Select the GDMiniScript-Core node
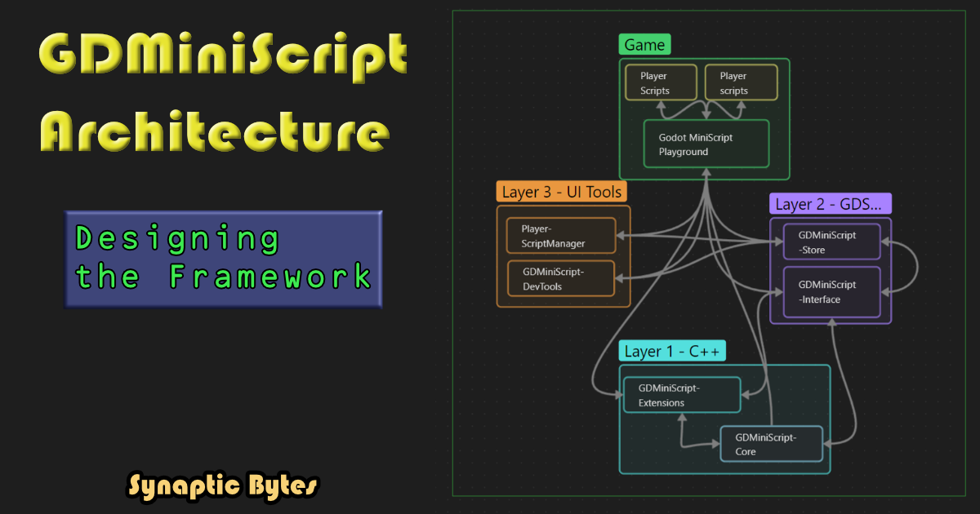The height and width of the screenshot is (514, 980). click(772, 444)
